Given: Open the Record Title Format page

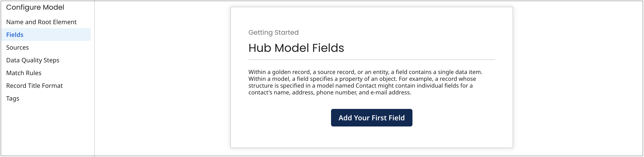Looking at the screenshot, I should (35, 86).
